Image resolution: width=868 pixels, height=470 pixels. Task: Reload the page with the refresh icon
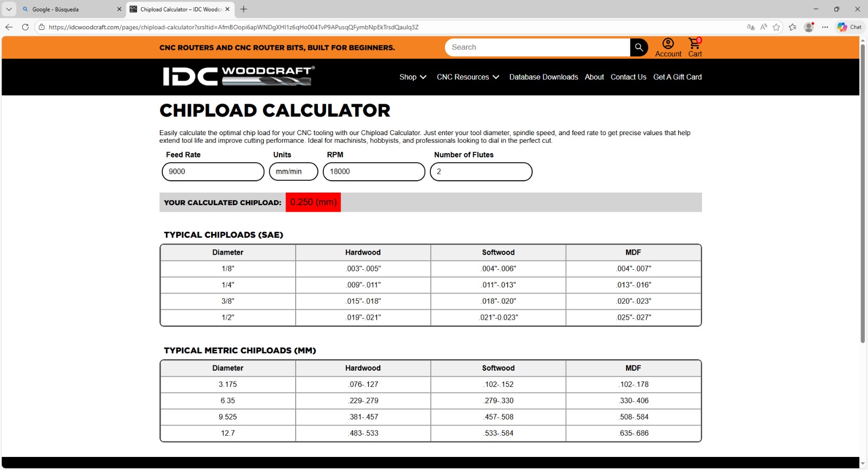(25, 27)
